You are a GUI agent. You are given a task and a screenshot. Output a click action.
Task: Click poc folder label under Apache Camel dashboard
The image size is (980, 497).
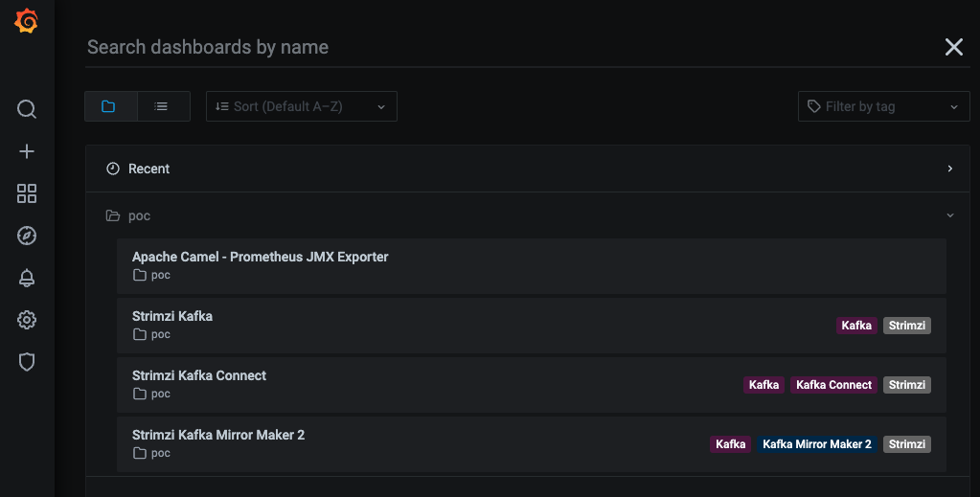pos(152,275)
